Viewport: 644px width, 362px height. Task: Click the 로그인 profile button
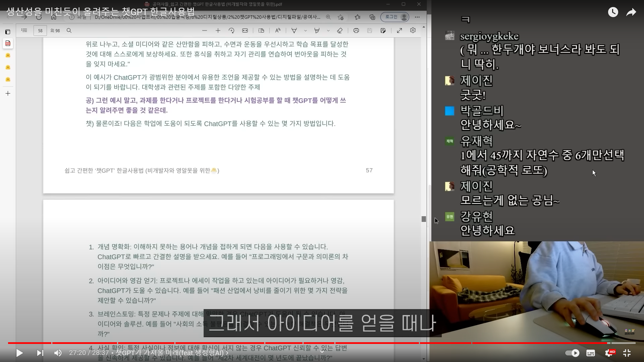395,17
